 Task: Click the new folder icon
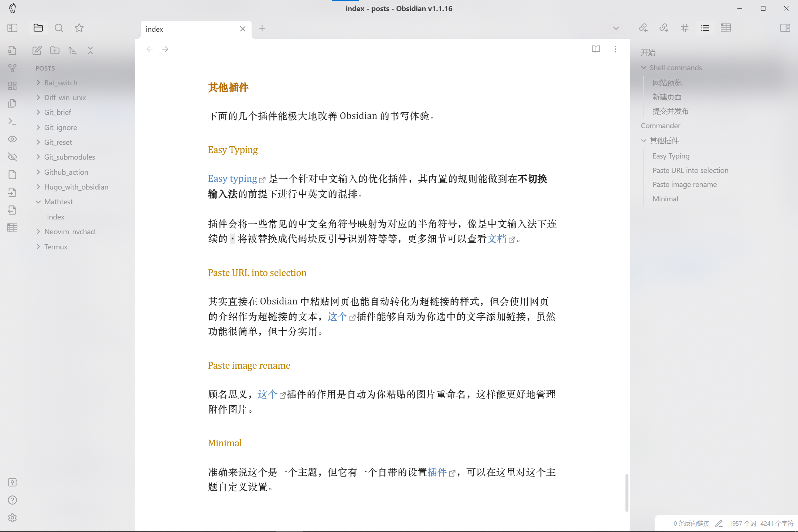[55, 50]
